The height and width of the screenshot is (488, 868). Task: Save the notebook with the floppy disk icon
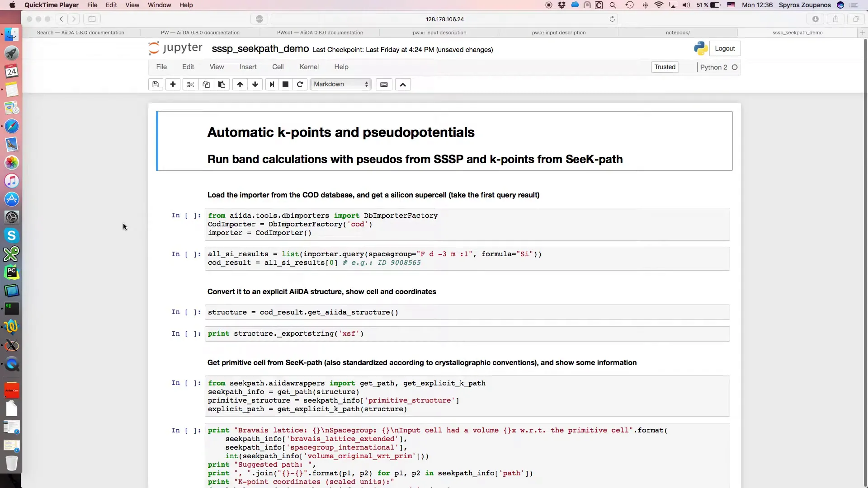(156, 84)
